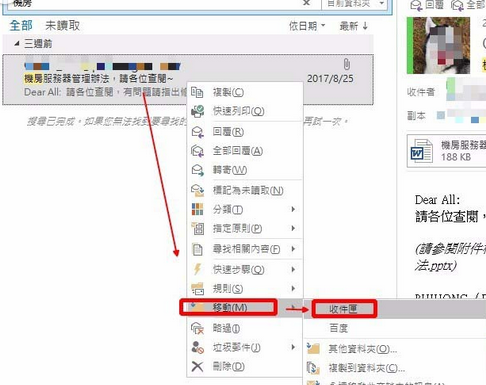Choose 全部回覆(A) from the context menu
Screen dimensions: 486x385
(245, 151)
